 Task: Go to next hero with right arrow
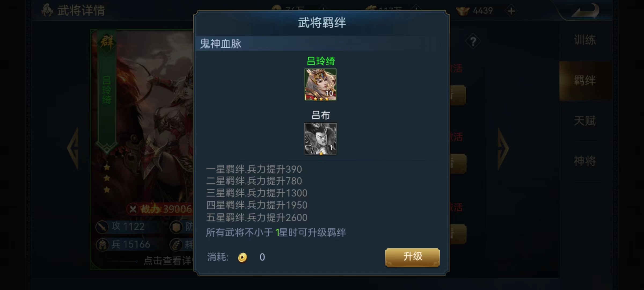[x=503, y=148]
